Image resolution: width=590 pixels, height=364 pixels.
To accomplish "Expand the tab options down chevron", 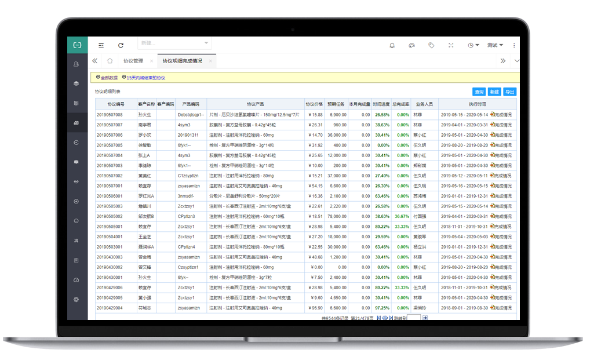I will pyautogui.click(x=516, y=61).
